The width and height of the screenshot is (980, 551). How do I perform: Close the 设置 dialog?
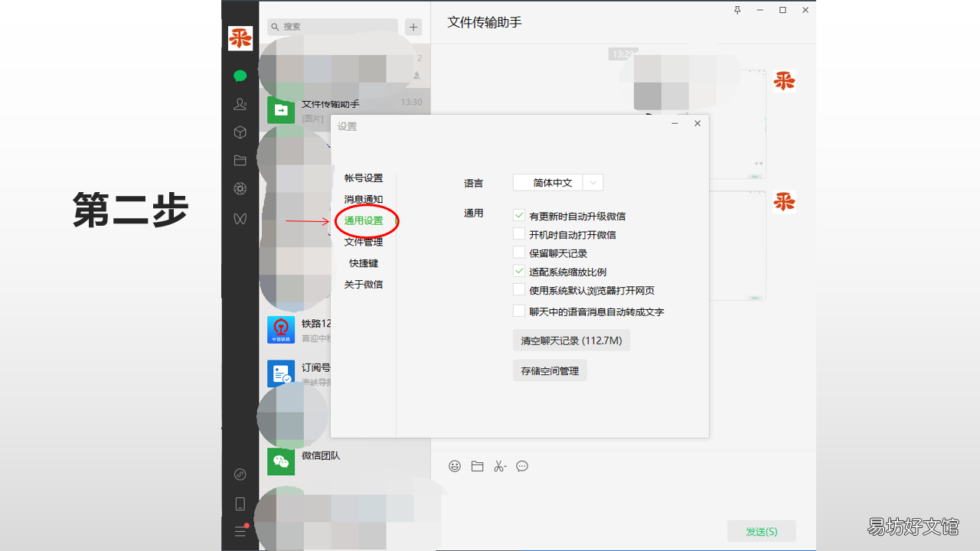(x=697, y=123)
